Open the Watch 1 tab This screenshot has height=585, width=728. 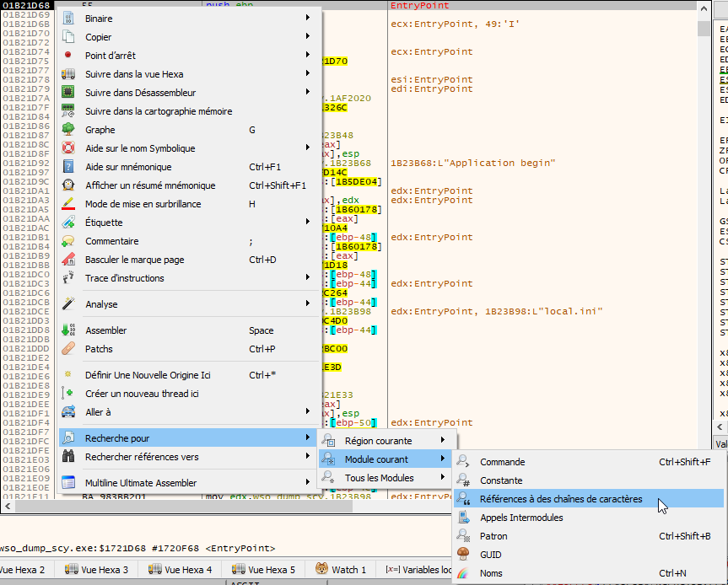[x=341, y=570]
